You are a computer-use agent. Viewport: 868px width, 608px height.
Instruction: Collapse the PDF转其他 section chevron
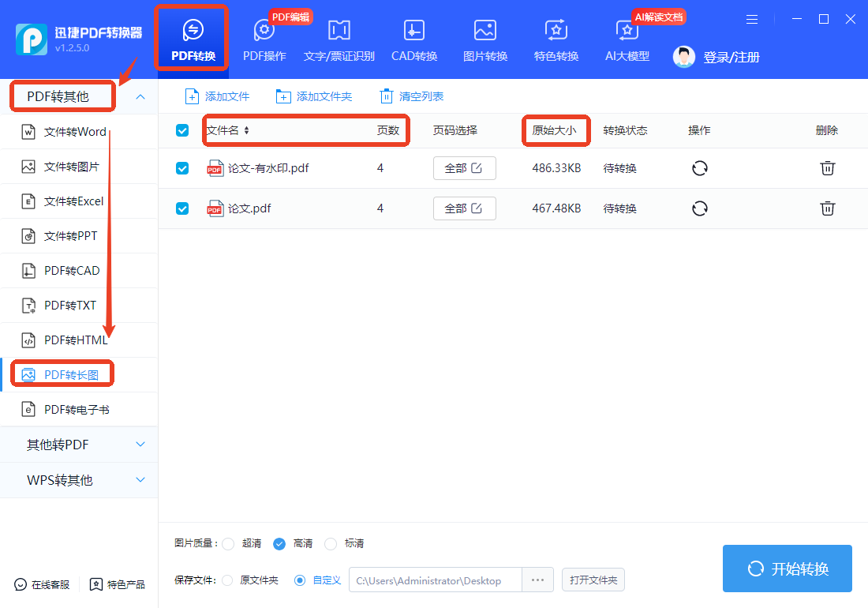(x=140, y=96)
